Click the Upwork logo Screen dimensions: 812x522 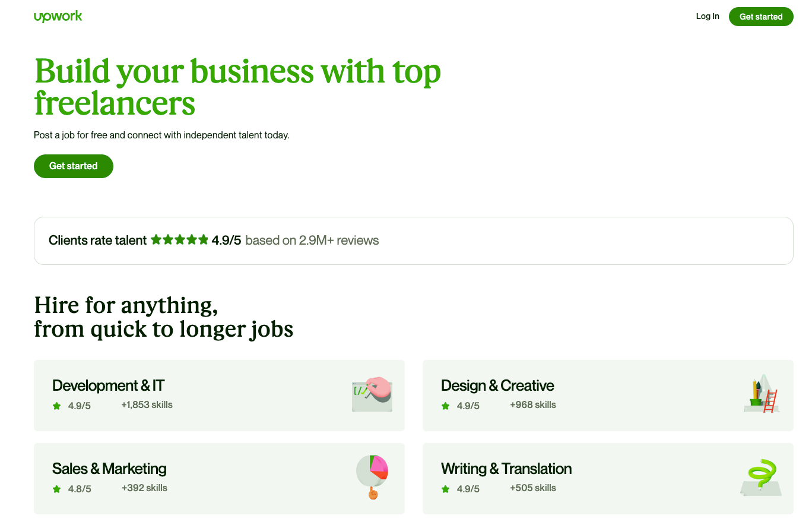coord(58,16)
